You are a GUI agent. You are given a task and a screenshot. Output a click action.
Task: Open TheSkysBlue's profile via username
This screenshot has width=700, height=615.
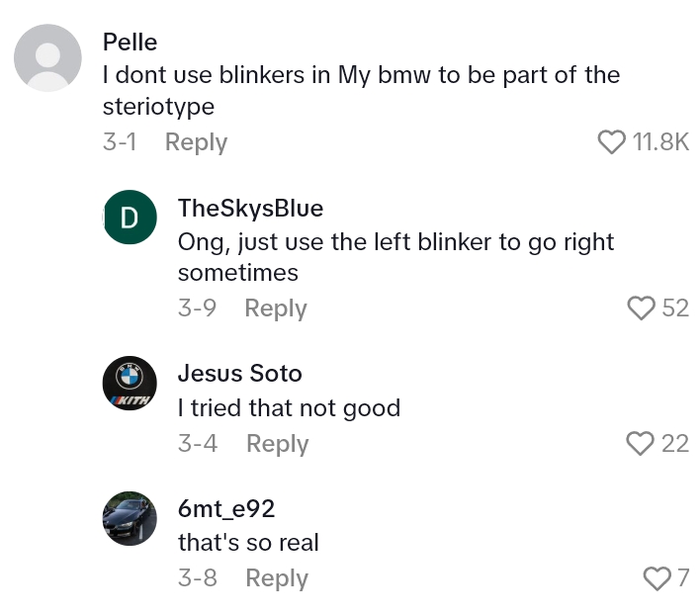coord(250,208)
